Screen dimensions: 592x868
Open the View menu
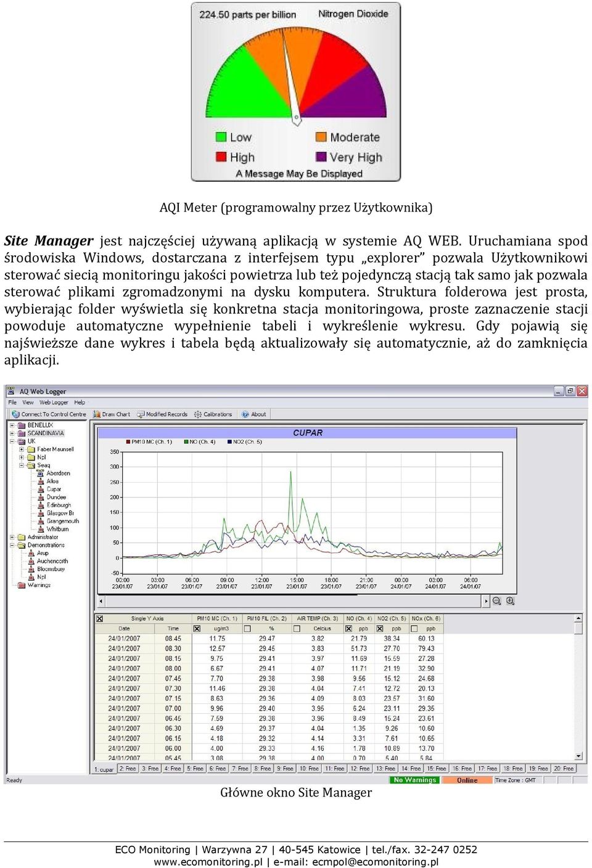[28, 403]
